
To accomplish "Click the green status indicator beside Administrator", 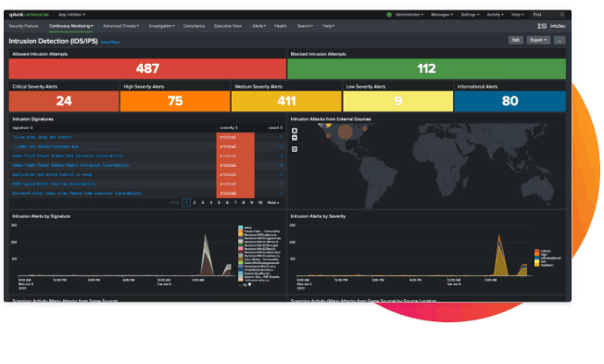I will pos(389,15).
